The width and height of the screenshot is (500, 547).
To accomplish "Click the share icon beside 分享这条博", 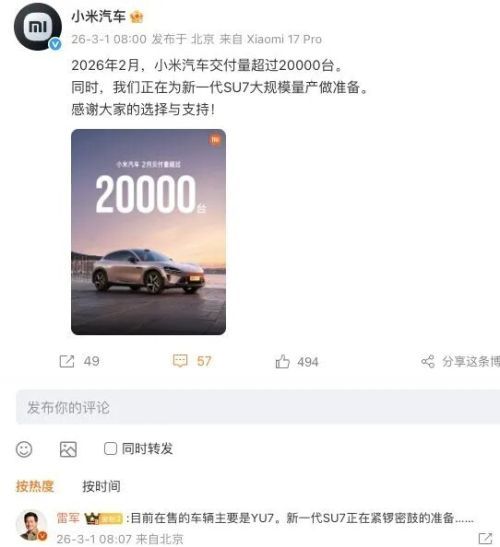I will point(428,361).
